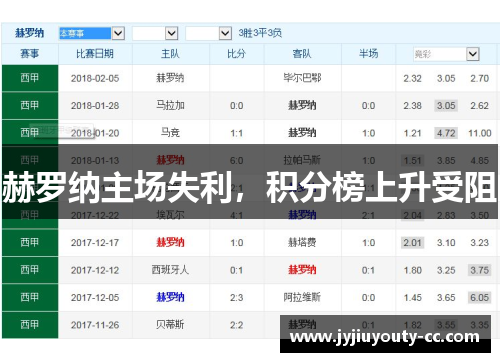Click the highlighted odds 2.01
500x362 pixels.
click(413, 243)
